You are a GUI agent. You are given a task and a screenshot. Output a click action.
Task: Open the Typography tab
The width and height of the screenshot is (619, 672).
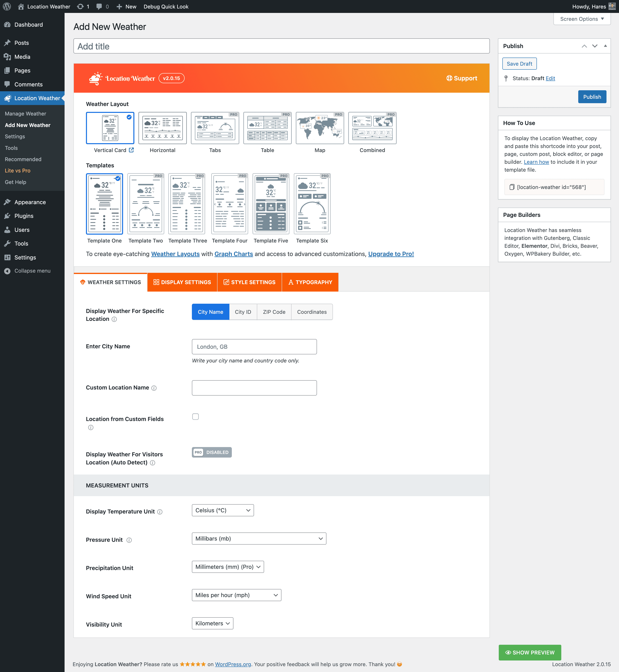(310, 282)
